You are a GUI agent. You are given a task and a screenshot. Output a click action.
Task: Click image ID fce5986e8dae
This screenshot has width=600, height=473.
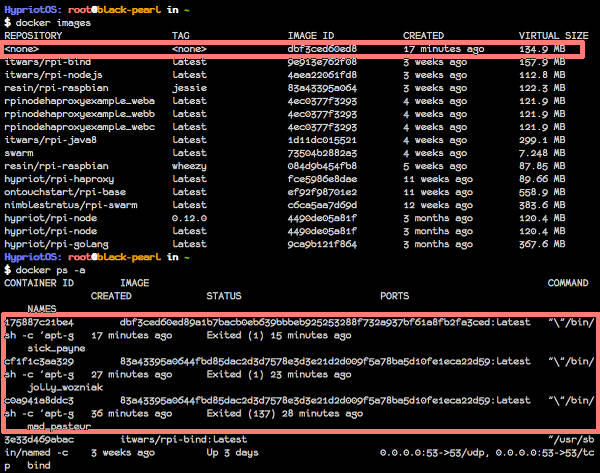[322, 179]
